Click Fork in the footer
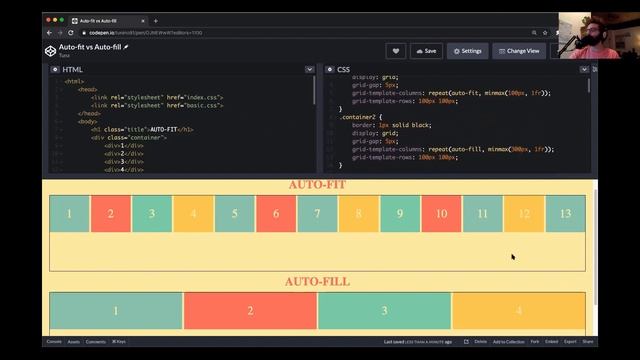 [x=535, y=342]
